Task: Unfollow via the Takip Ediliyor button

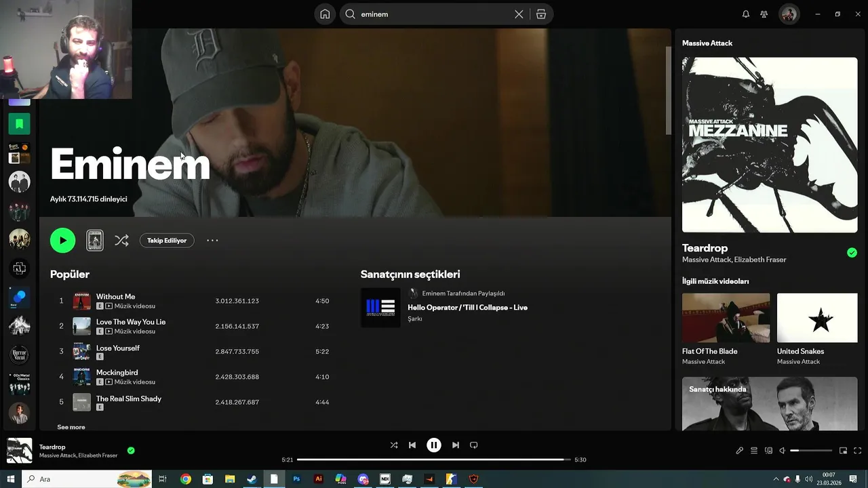Action: click(x=167, y=240)
